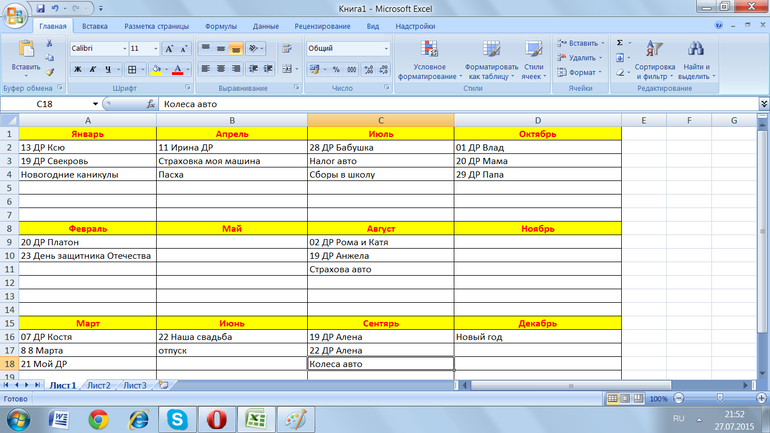This screenshot has height=433, width=770.
Task: Click Find and Select binoculars icon
Action: click(695, 61)
